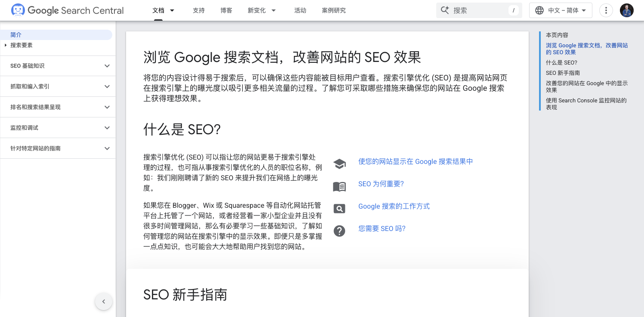The image size is (644, 317).
Task: Click the Google Search Central robot logo
Action: click(18, 10)
